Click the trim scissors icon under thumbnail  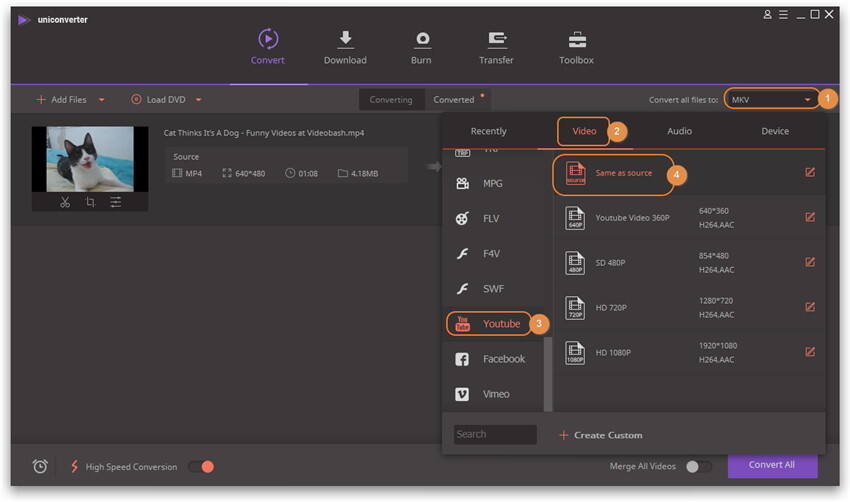pos(65,202)
